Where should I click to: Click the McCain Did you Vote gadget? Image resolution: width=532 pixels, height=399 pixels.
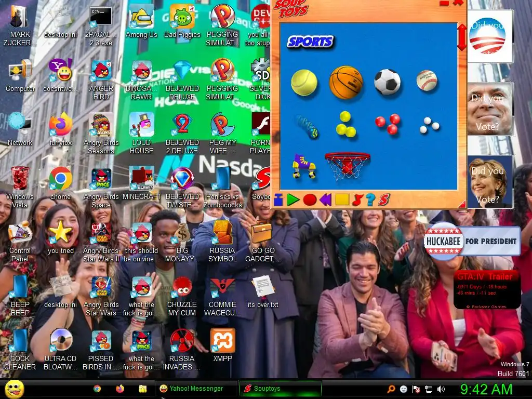pyautogui.click(x=490, y=109)
